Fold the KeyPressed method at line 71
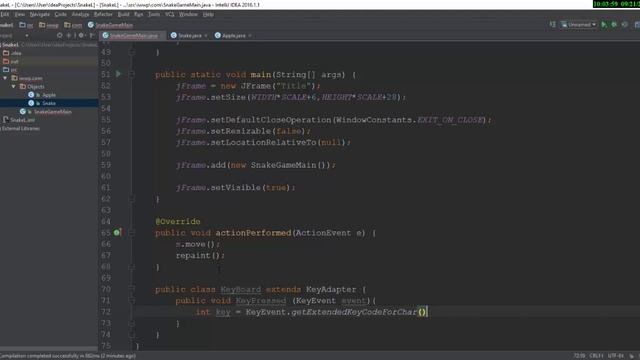Viewport: 640px width, 360px height. pos(131,300)
